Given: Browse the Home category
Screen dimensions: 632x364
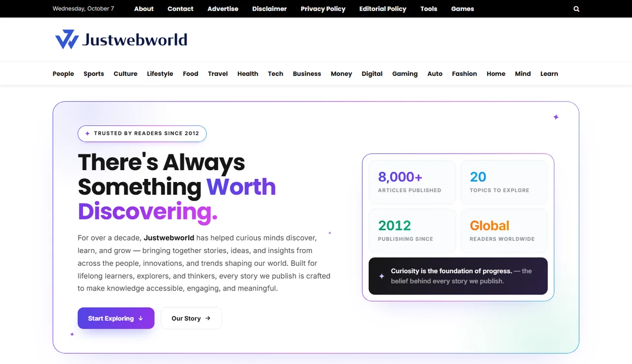Looking at the screenshot, I should [x=496, y=74].
